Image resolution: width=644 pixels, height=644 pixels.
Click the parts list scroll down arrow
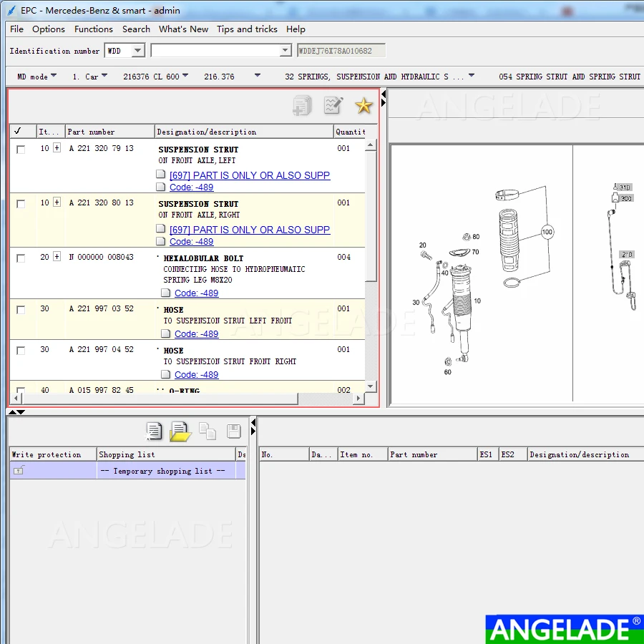pyautogui.click(x=371, y=386)
